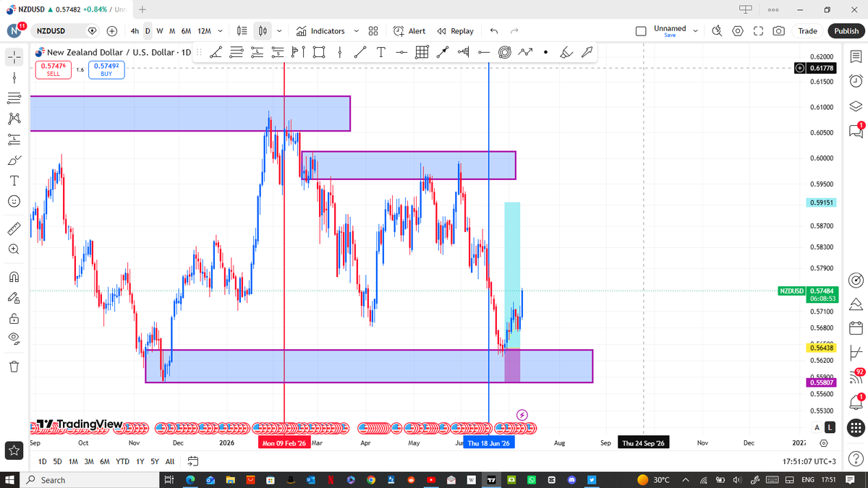Activate the zoom in tool
The height and width of the screenshot is (488, 868).
pyautogui.click(x=14, y=249)
